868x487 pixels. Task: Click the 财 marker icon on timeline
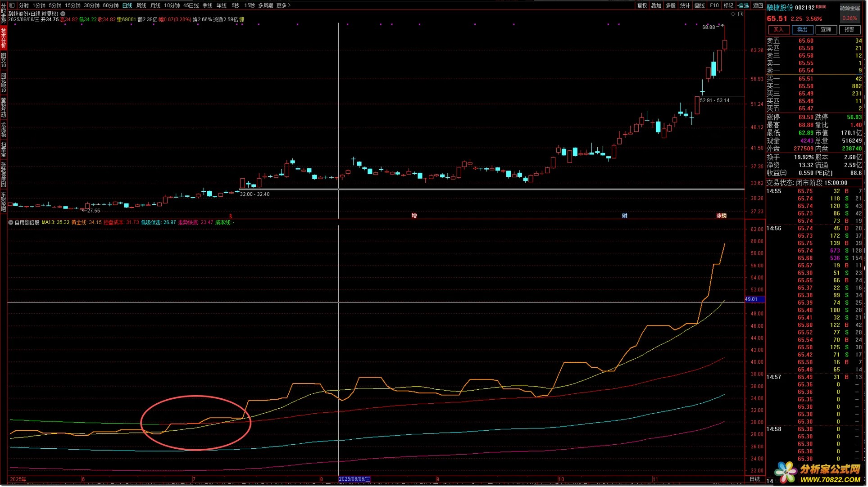(x=624, y=216)
